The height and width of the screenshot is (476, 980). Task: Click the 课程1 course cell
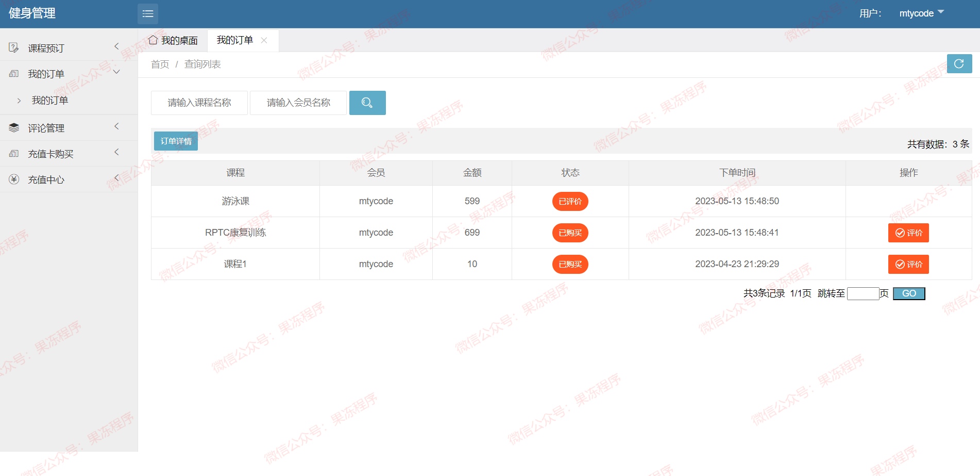tap(235, 264)
